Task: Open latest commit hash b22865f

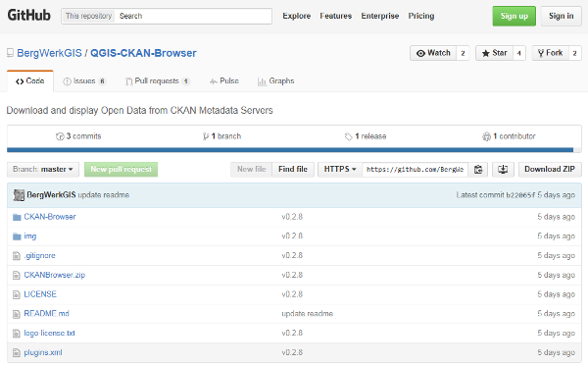Action: click(520, 195)
